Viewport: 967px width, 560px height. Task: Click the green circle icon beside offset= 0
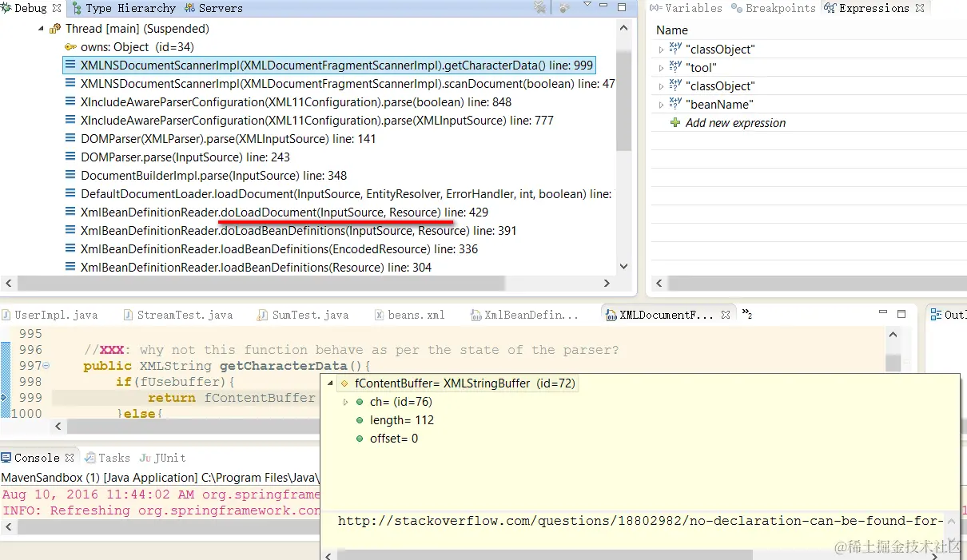(360, 439)
